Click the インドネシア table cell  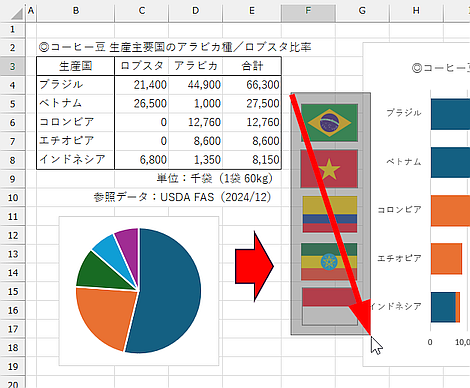pyautogui.click(x=75, y=160)
